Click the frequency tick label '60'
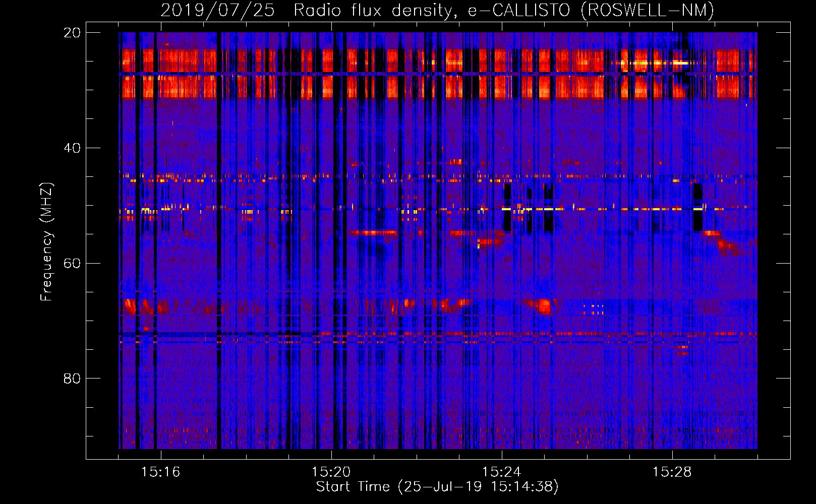 point(72,263)
